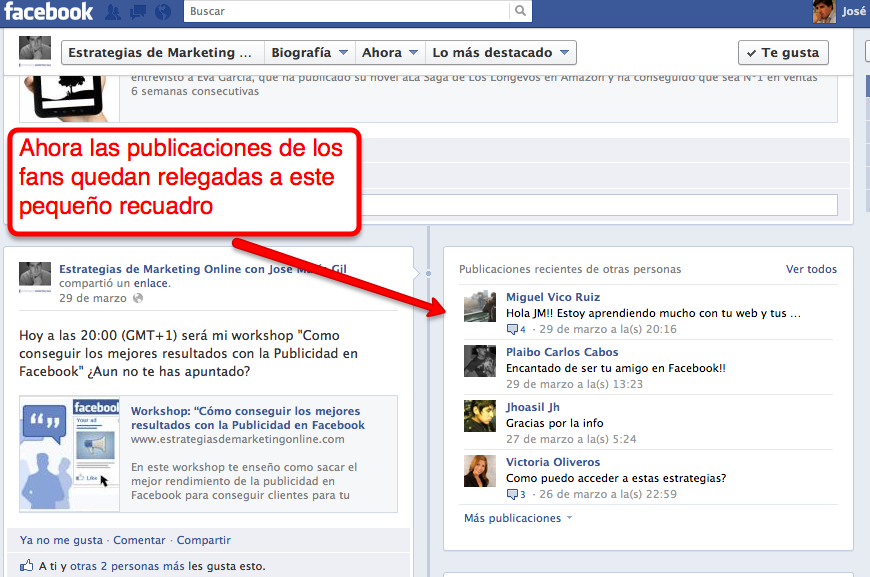The height and width of the screenshot is (577, 870).
Task: Open Victoria Oliveros name link
Action: click(553, 462)
